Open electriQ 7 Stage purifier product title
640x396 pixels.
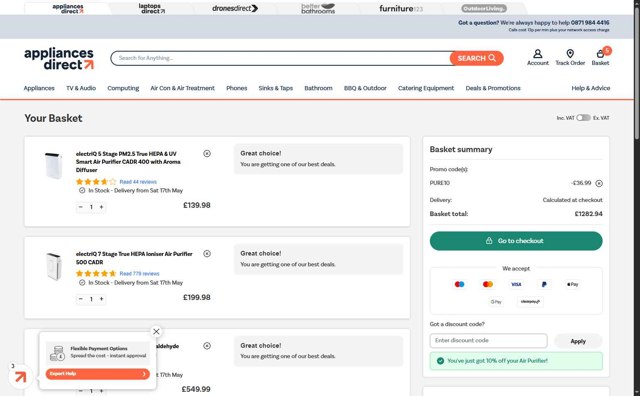(x=134, y=258)
